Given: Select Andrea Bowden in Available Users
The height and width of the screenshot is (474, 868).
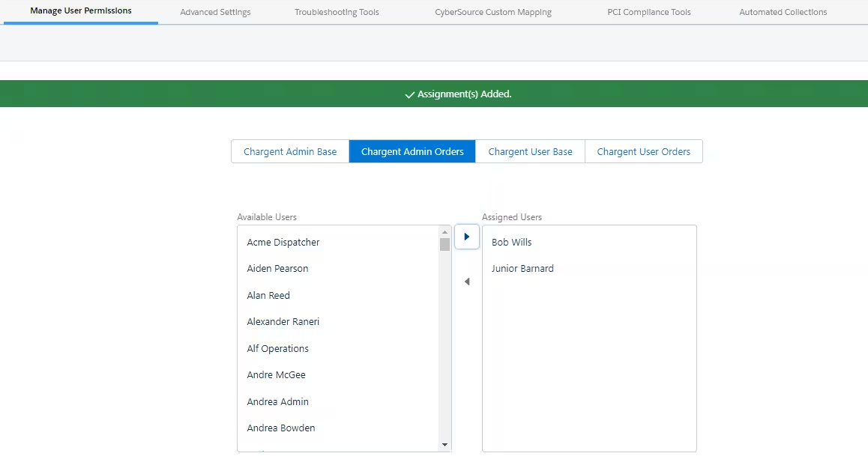Looking at the screenshot, I should pos(338,428).
